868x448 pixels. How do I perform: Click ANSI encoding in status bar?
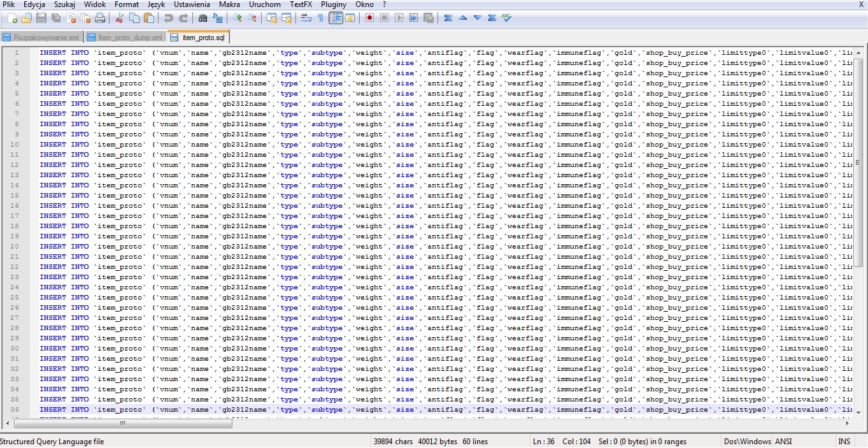pyautogui.click(x=783, y=441)
